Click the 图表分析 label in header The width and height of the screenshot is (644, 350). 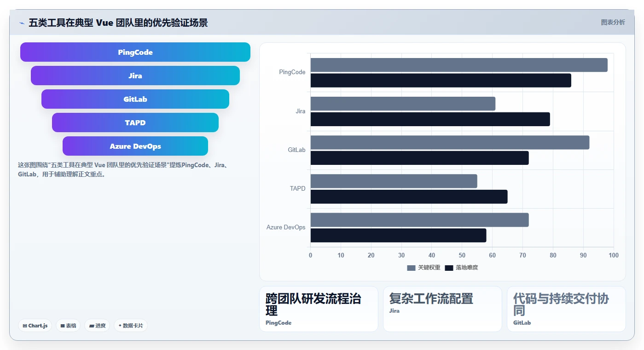coord(613,22)
